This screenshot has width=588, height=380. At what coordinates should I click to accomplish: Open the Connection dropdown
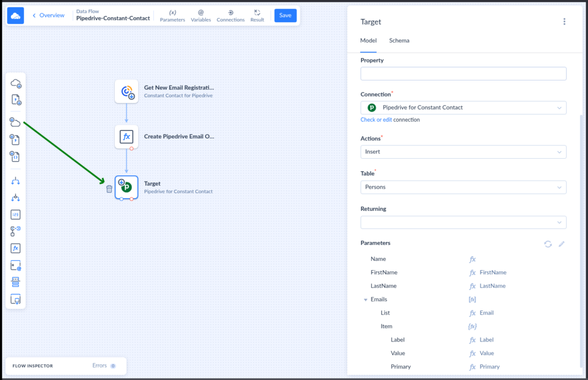[x=463, y=108]
